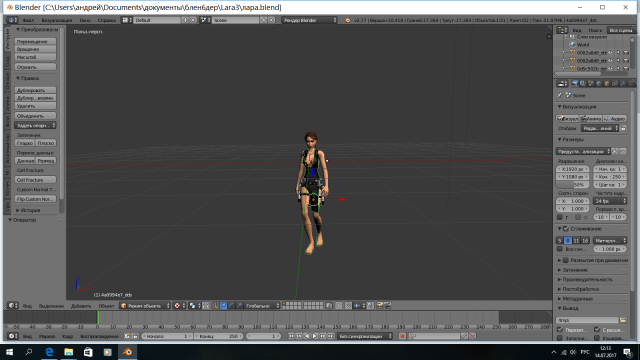Screen dimensions: 640x360
Task: Open the Режим объекта mode dropdown
Action: [145, 306]
